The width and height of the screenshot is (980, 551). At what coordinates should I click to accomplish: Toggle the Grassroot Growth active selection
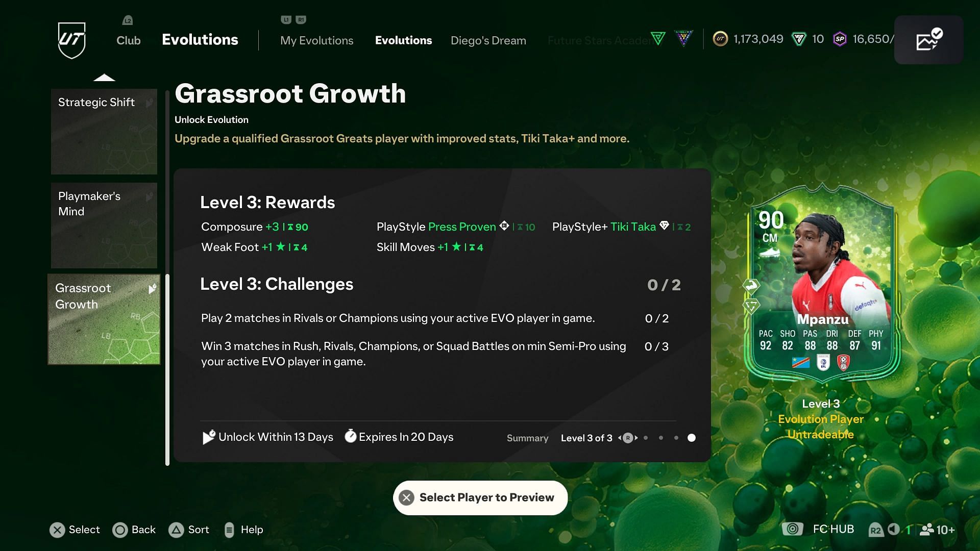104,318
